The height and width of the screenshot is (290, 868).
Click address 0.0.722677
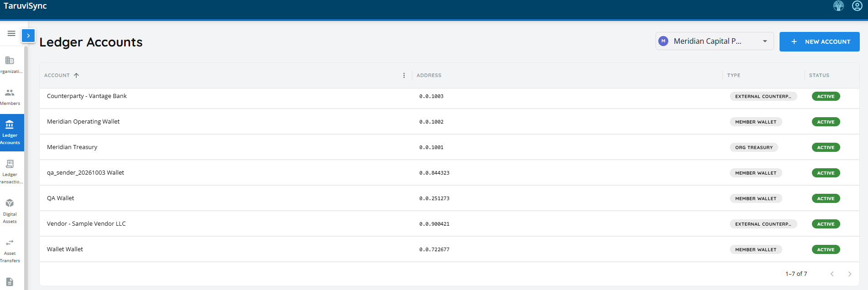[x=434, y=249]
